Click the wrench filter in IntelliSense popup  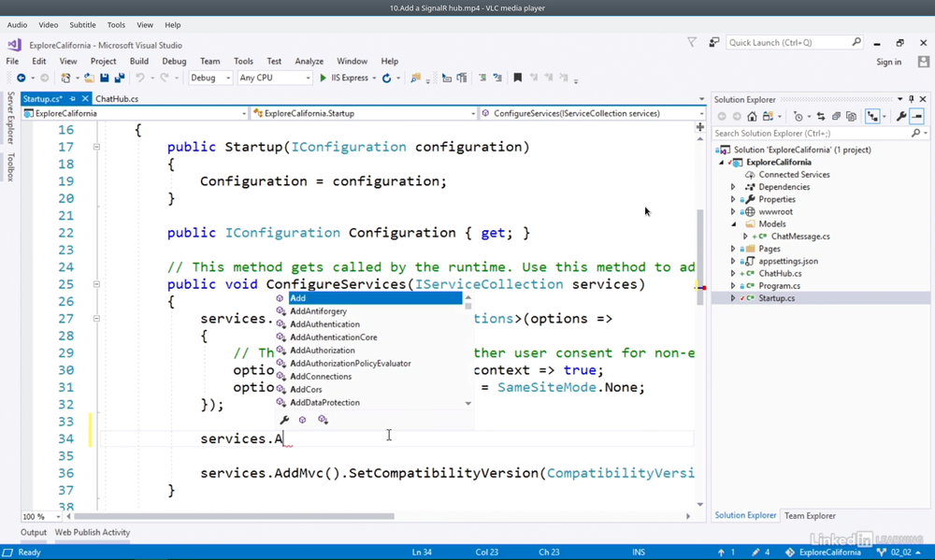[284, 420]
